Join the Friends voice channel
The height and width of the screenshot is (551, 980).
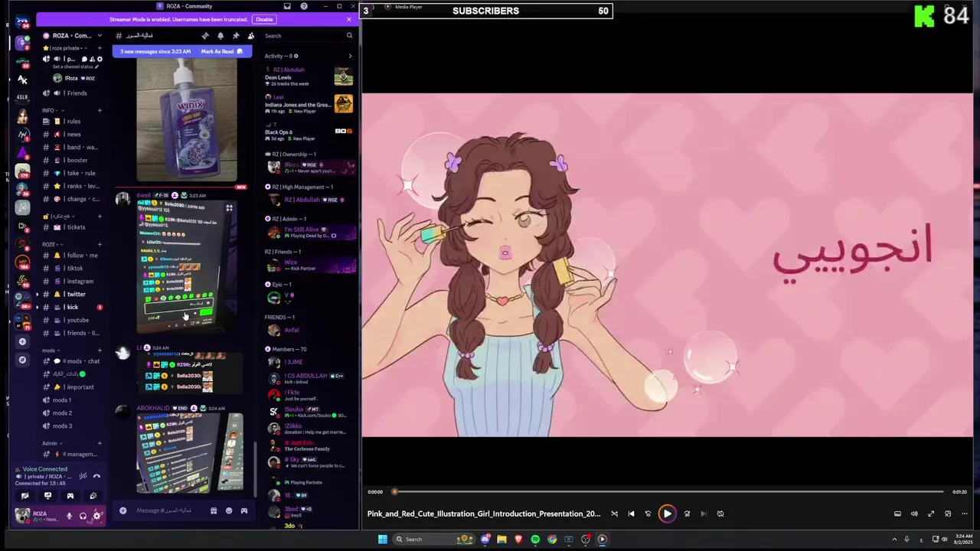pos(72,93)
